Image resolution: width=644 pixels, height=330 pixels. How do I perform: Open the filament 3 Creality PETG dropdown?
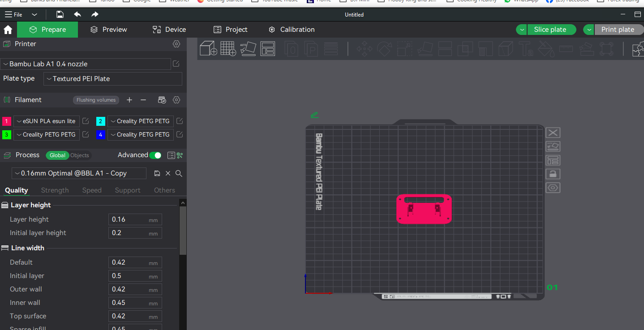point(47,134)
